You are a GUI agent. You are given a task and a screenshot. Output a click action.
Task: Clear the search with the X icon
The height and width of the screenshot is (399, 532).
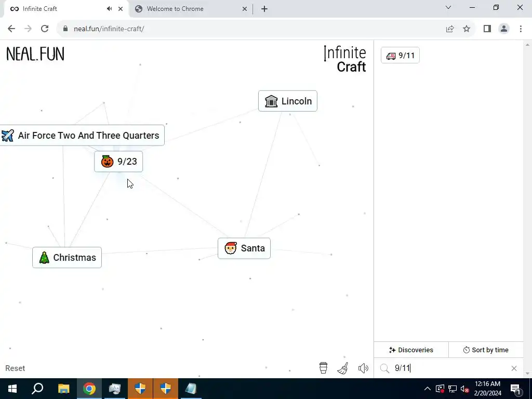coord(514,368)
